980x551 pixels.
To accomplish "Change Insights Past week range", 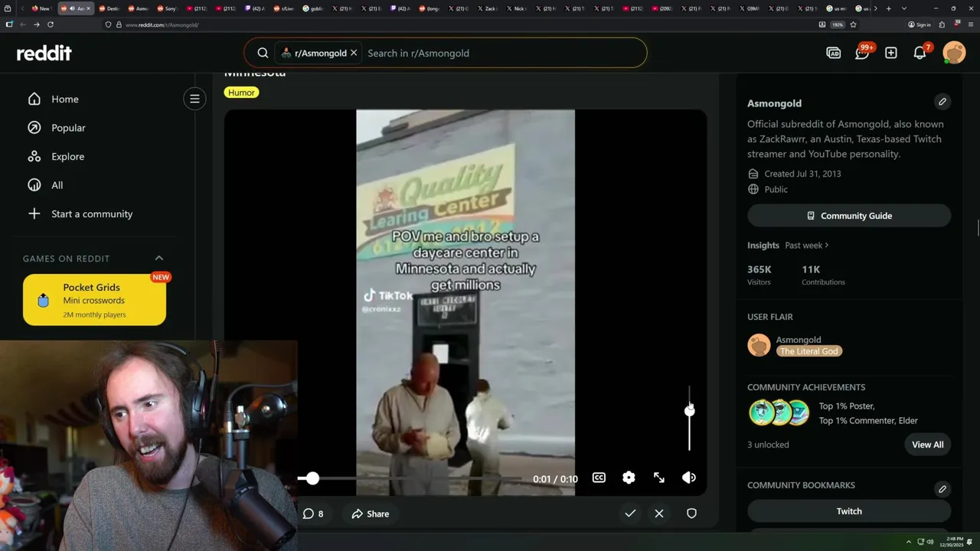I will click(807, 245).
